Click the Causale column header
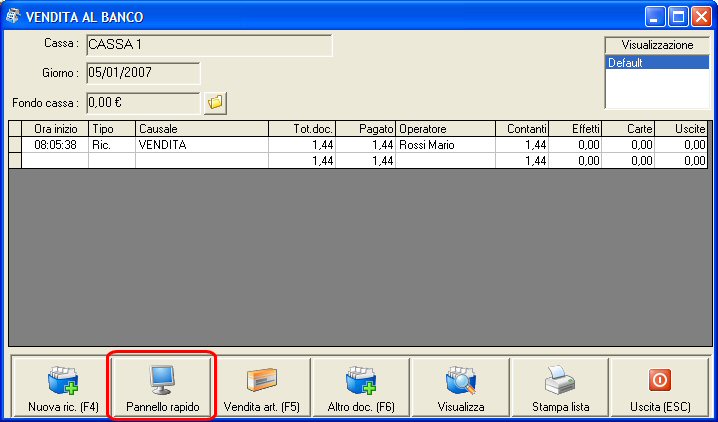Screen dimensions: 718x422 [x=202, y=129]
